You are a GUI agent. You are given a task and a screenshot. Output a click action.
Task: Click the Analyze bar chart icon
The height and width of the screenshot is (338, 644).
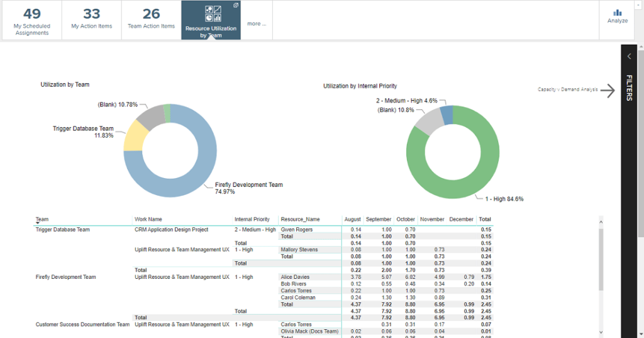point(617,12)
